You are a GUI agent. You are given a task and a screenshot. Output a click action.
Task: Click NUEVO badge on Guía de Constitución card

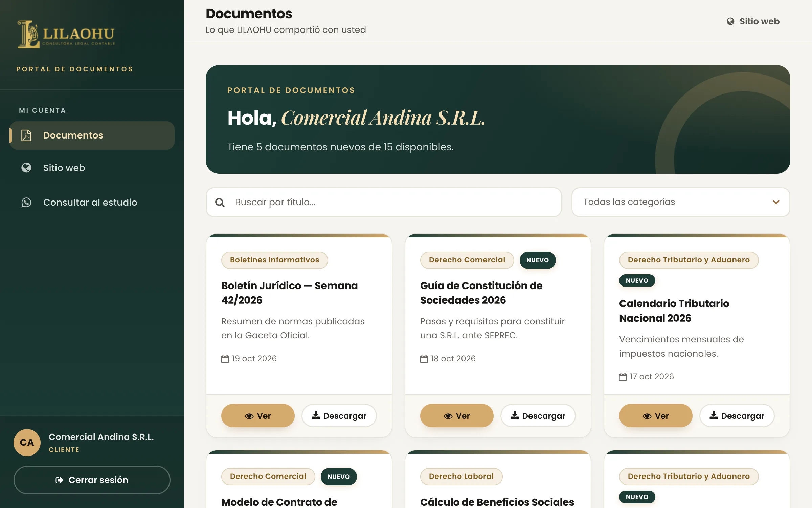point(538,260)
